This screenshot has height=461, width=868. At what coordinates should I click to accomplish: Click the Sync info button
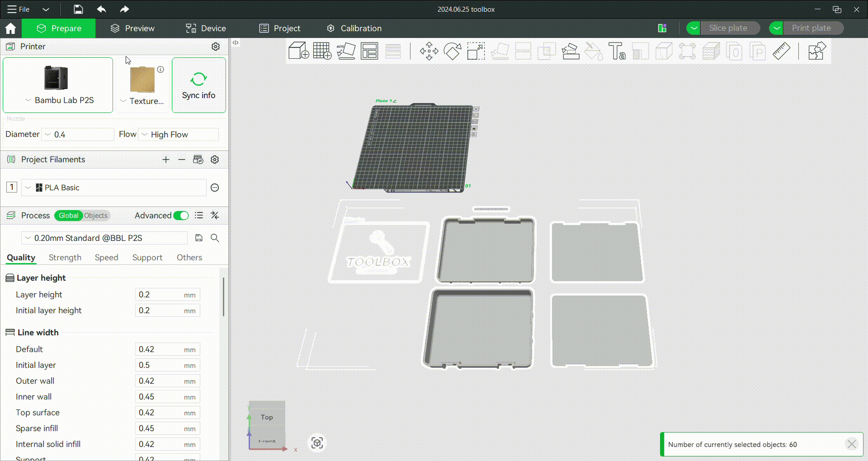[198, 85]
